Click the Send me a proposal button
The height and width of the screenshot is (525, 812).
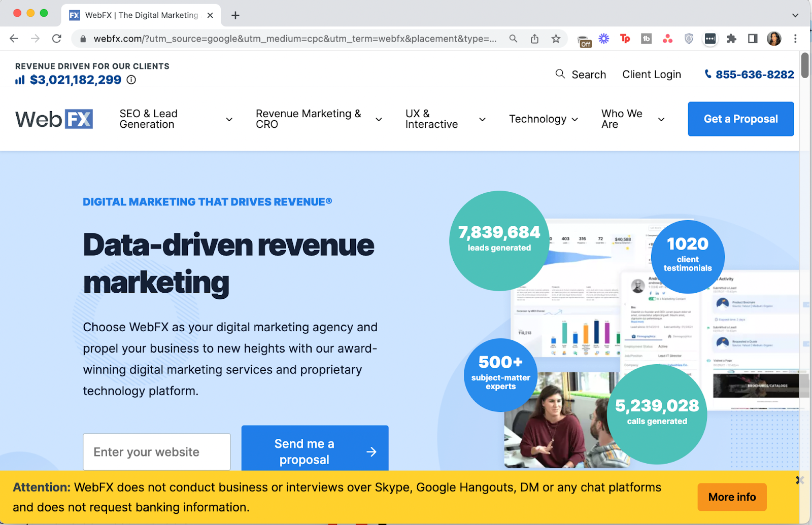(x=315, y=448)
